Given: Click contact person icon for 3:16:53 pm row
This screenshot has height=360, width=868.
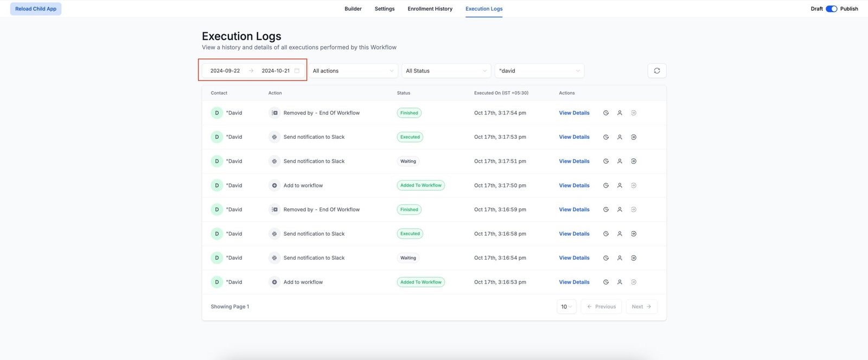Looking at the screenshot, I should point(620,282).
